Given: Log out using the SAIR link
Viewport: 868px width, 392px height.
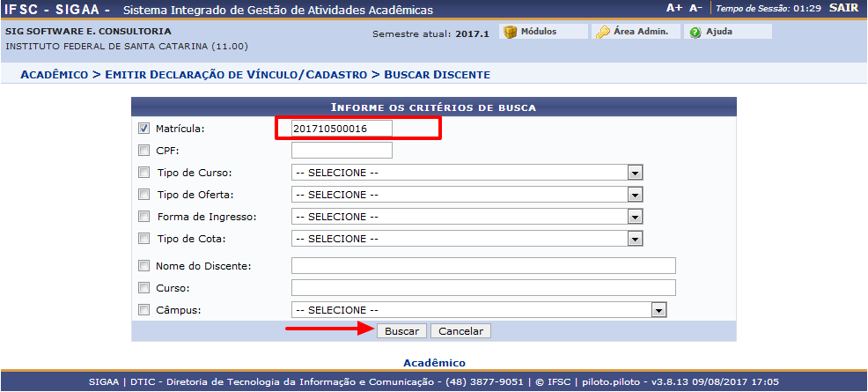Looking at the screenshot, I should click(x=842, y=8).
